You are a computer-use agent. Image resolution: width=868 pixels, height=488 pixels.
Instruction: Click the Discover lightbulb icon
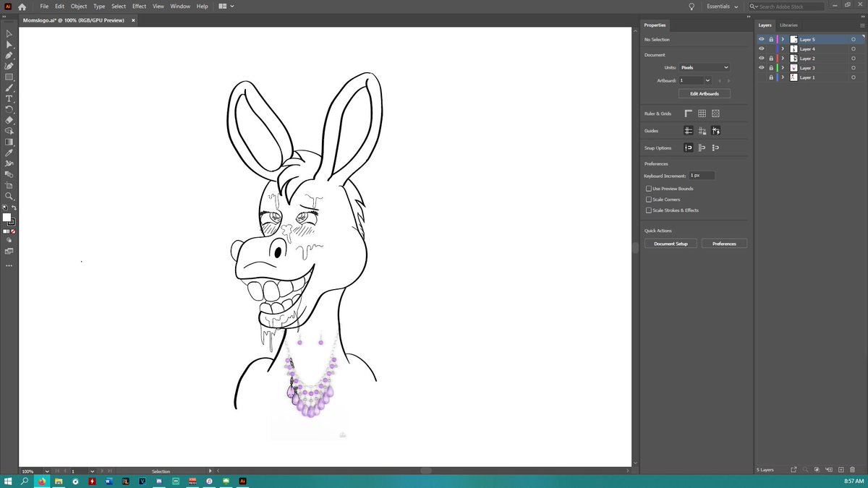(692, 6)
